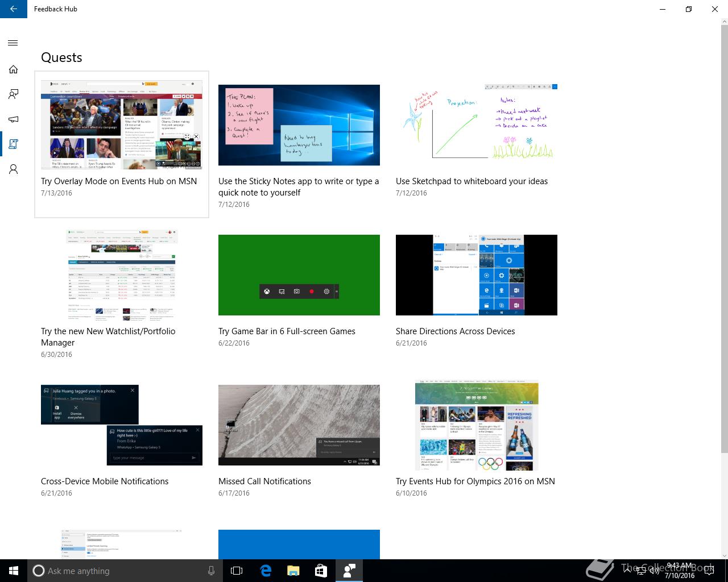The width and height of the screenshot is (728, 582).
Task: Open File Explorer from the taskbar
Action: (x=293, y=571)
